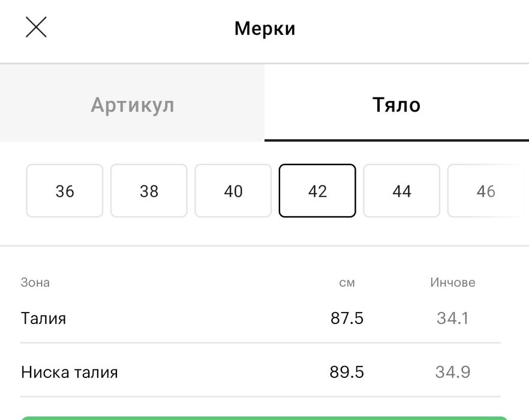Click the см column header
The height and width of the screenshot is (420, 529).
[347, 283]
